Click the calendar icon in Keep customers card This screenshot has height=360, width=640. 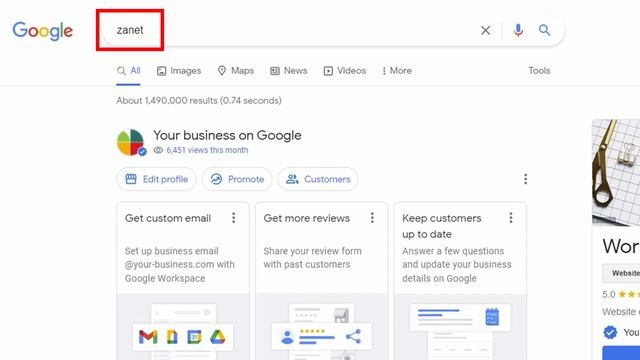click(x=492, y=317)
